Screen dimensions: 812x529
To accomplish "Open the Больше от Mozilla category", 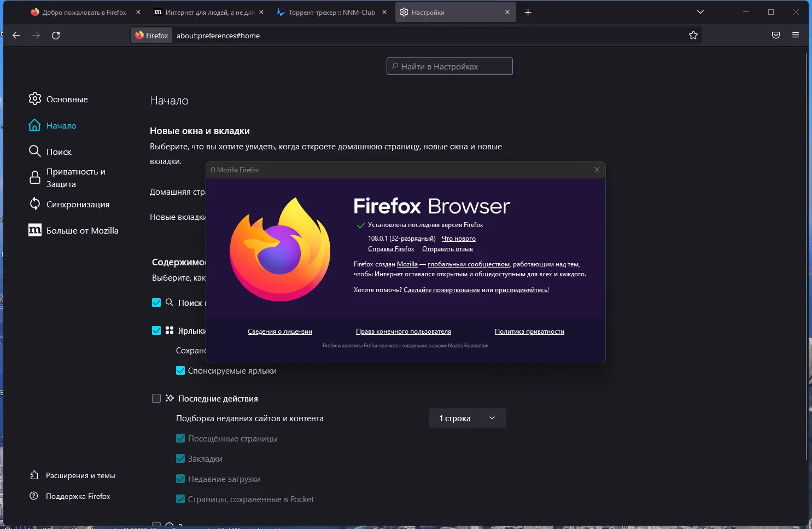I will tap(74, 230).
